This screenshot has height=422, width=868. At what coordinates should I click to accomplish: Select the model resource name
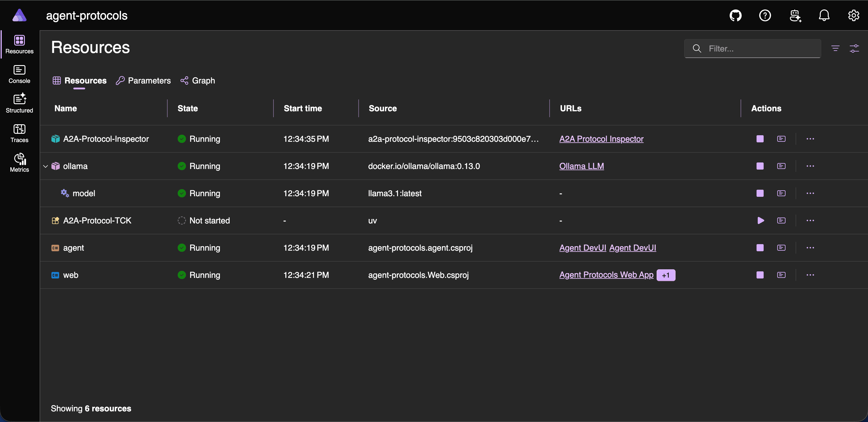point(84,193)
